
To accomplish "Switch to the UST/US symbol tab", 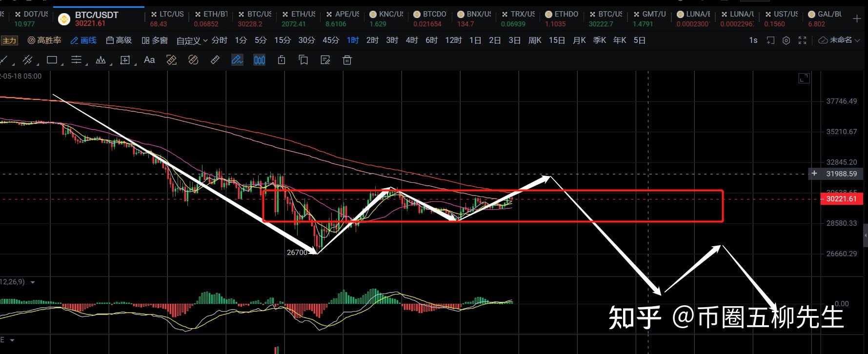I will click(782, 19).
